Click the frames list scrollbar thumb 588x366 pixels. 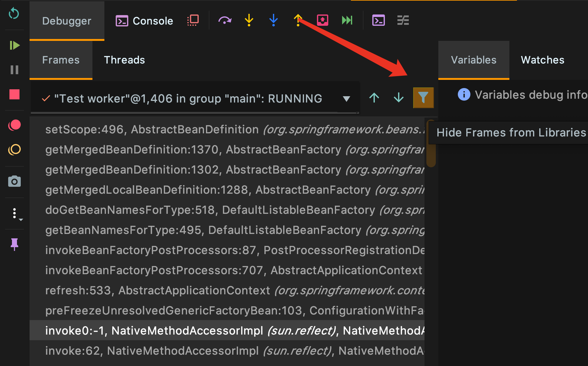pos(431,143)
